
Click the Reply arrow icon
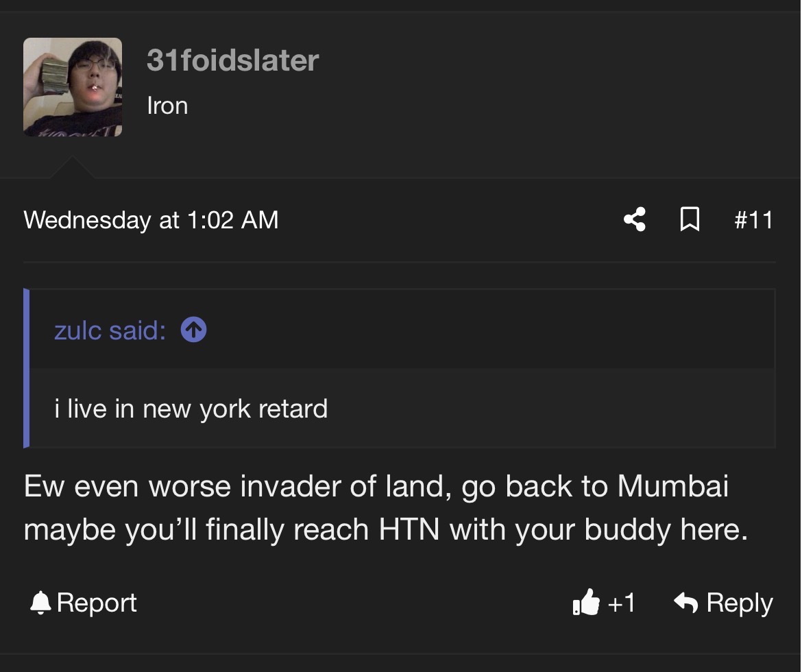[x=685, y=602]
